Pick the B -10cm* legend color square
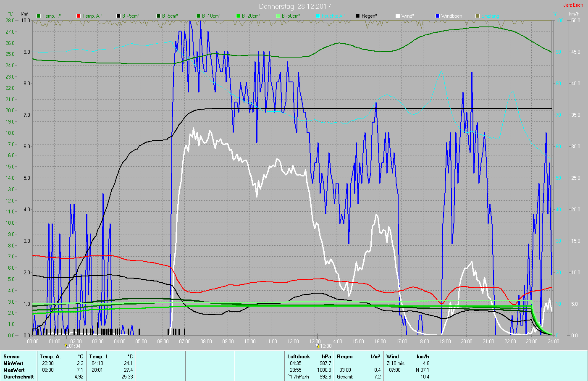This screenshot has height=381, width=588. [198, 16]
